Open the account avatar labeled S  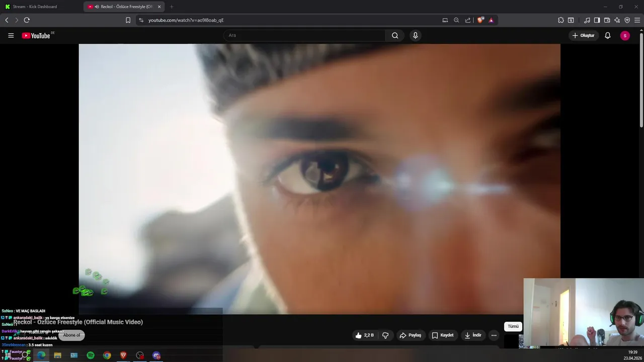coord(625,36)
